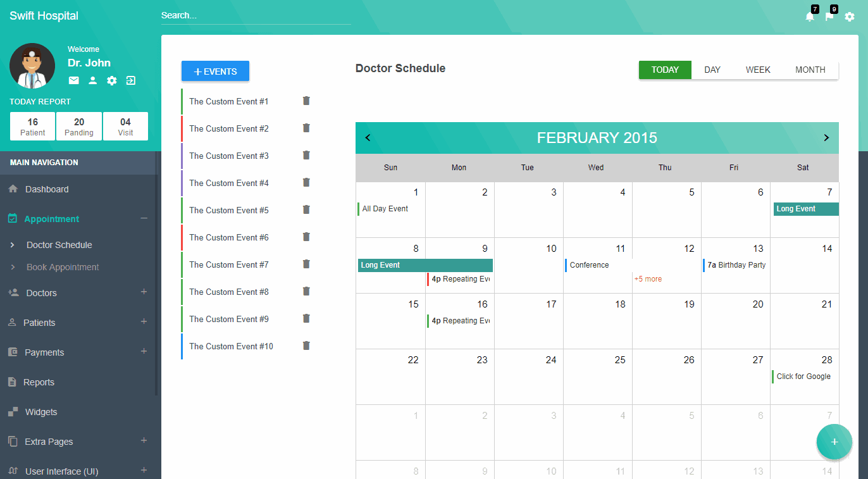Screen dimensions: 868x479
Task: Click the flag alerts icon
Action: tap(829, 17)
